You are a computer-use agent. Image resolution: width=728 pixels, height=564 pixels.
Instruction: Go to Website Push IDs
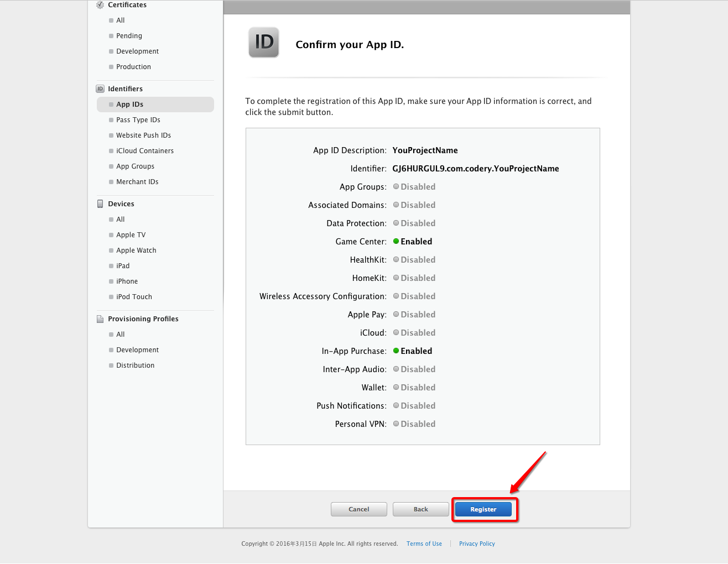(143, 135)
